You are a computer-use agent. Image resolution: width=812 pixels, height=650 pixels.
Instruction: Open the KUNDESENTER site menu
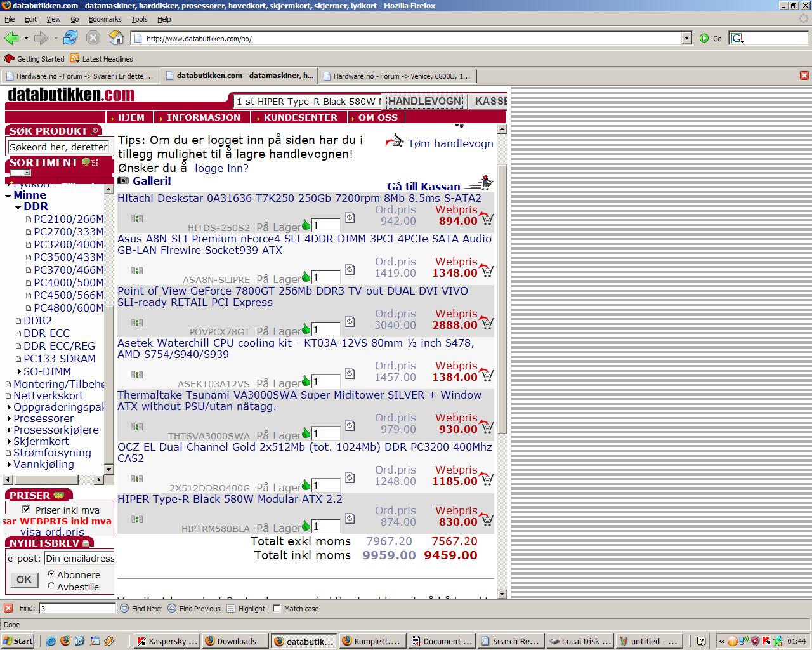(301, 117)
